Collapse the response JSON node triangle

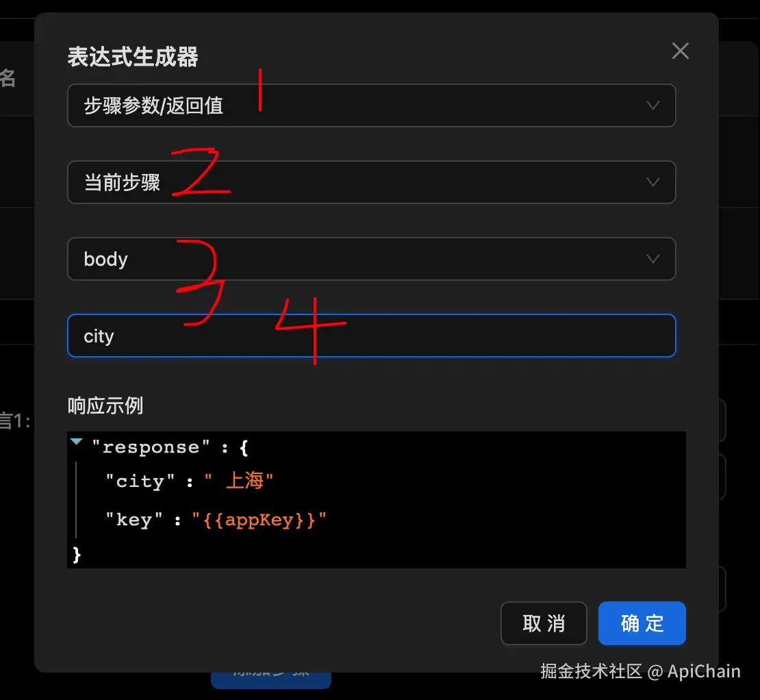pyautogui.click(x=77, y=441)
